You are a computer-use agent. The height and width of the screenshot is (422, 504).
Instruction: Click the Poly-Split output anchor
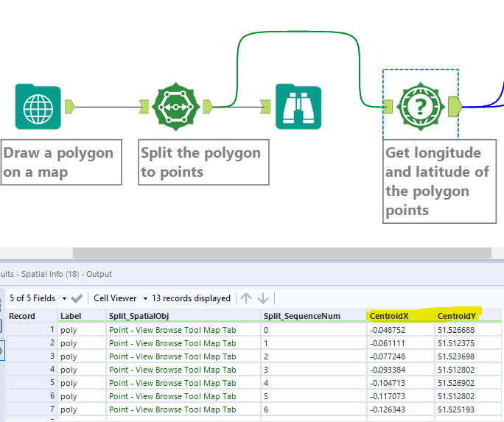pos(207,107)
